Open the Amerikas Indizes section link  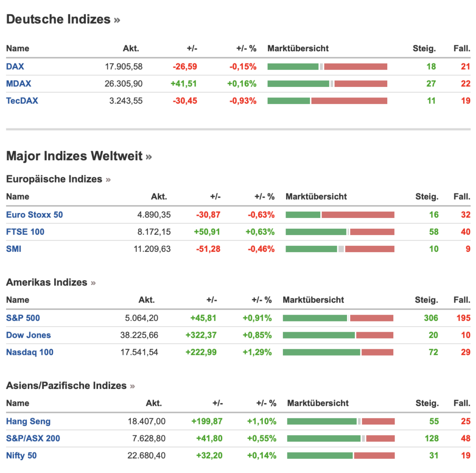click(x=93, y=283)
